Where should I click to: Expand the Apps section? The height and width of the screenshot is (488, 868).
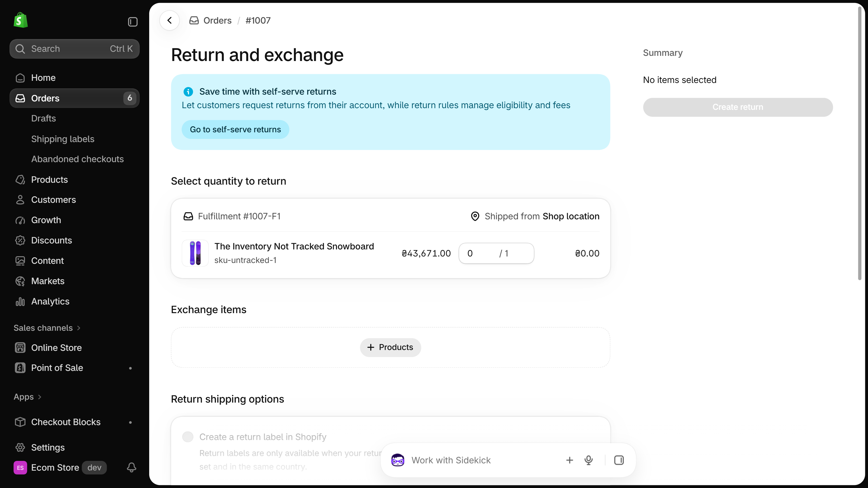pyautogui.click(x=27, y=397)
